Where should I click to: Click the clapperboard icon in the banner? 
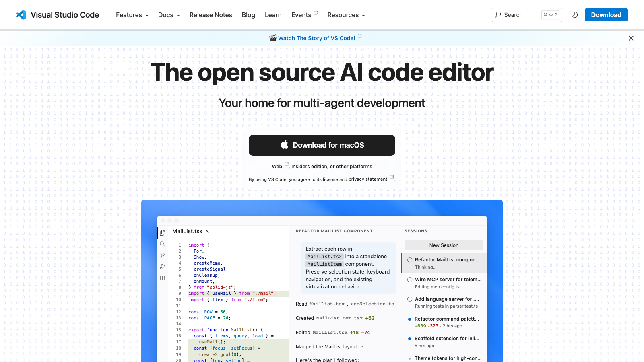pyautogui.click(x=273, y=38)
